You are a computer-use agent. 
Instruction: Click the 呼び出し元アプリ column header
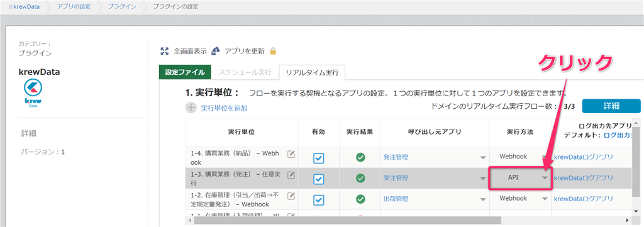pyautogui.click(x=435, y=132)
